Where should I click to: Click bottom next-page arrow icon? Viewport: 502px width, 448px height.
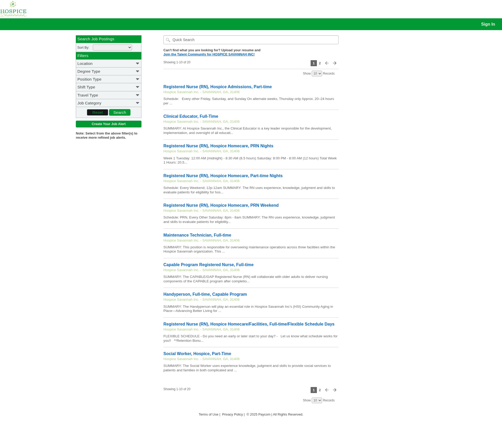tap(335, 390)
